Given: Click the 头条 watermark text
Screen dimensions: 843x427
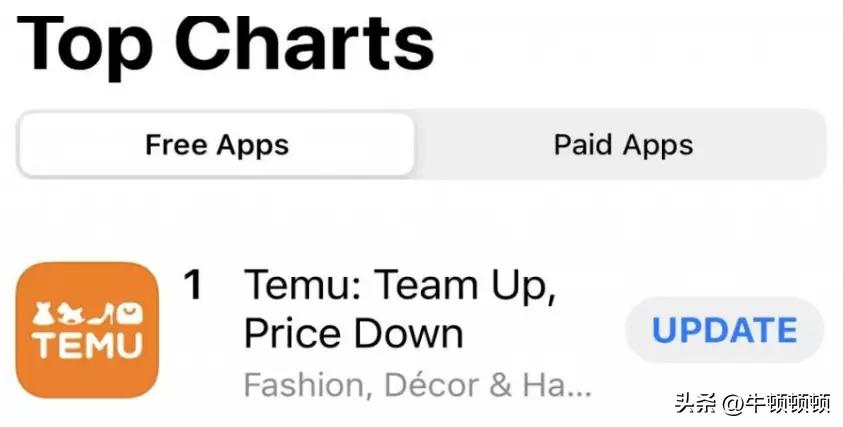Looking at the screenshot, I should (x=696, y=403).
